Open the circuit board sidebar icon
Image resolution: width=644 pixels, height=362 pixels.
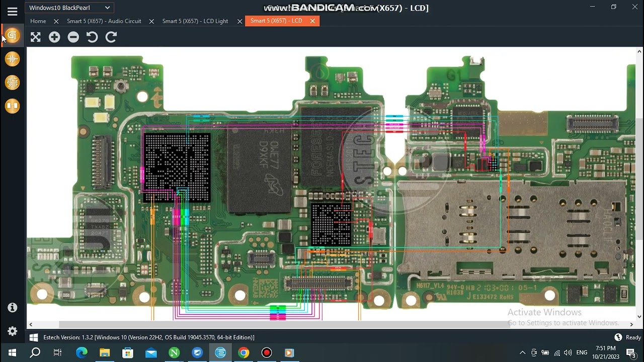pyautogui.click(x=12, y=82)
